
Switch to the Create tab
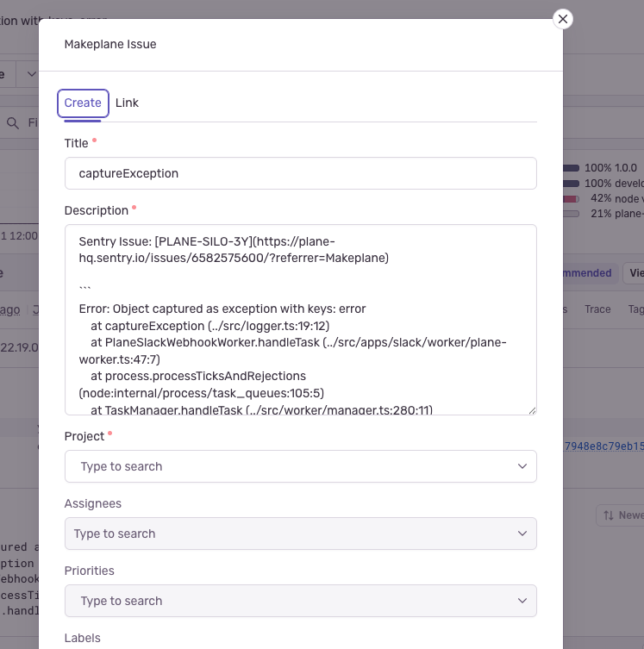83,103
